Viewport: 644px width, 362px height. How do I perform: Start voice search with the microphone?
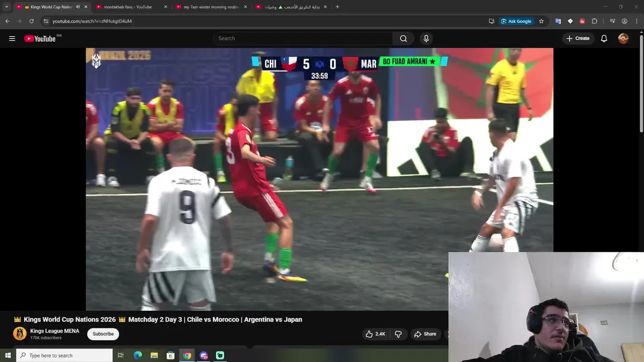(x=426, y=38)
